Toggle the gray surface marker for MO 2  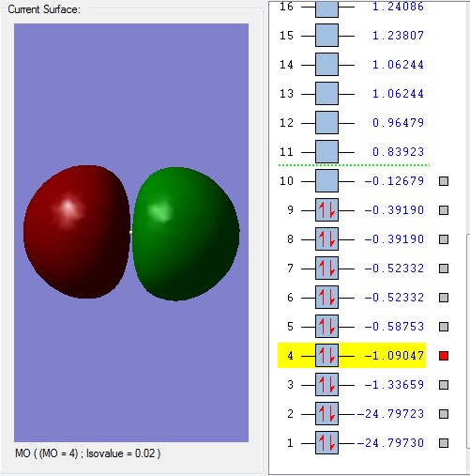(444, 414)
